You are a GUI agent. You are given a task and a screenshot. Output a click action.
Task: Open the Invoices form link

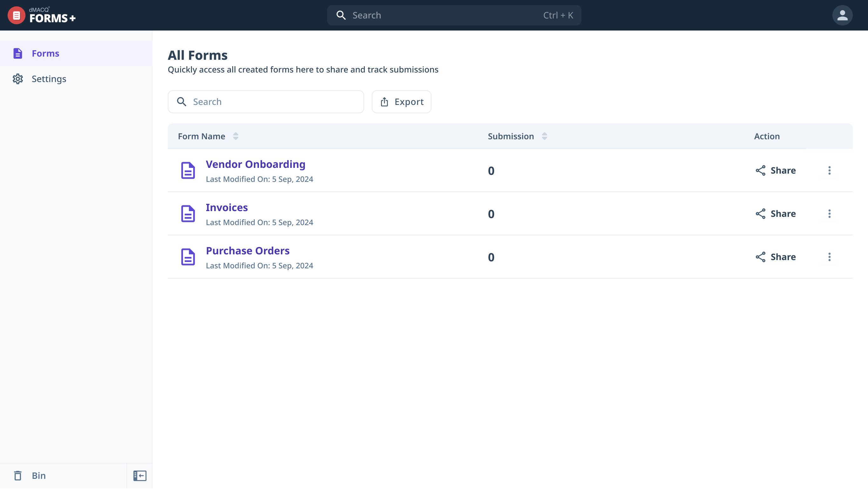[227, 208]
